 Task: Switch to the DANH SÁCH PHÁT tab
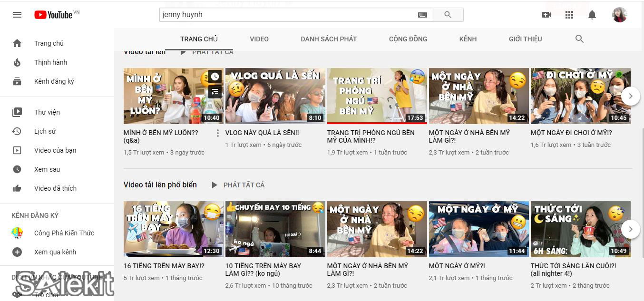pyautogui.click(x=329, y=39)
